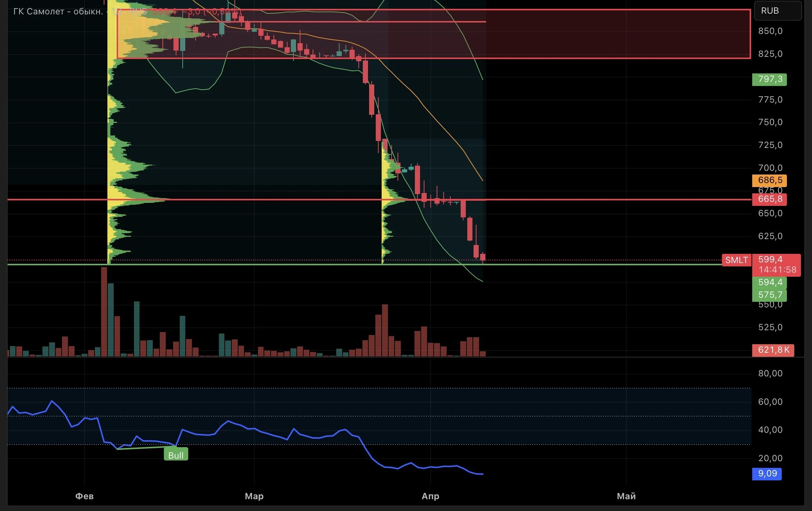
Task: Click the 825,0 price axis tick
Action: pos(770,54)
